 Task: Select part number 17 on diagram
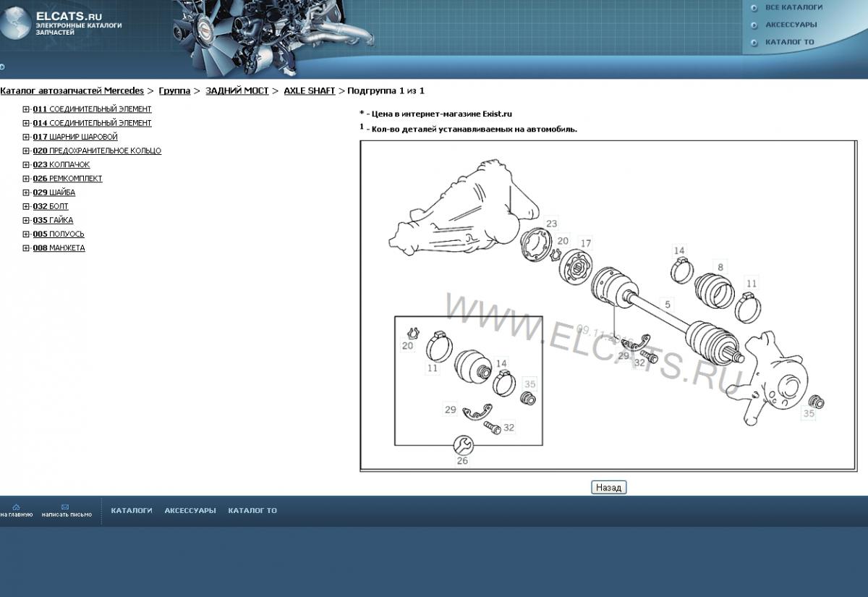point(586,243)
